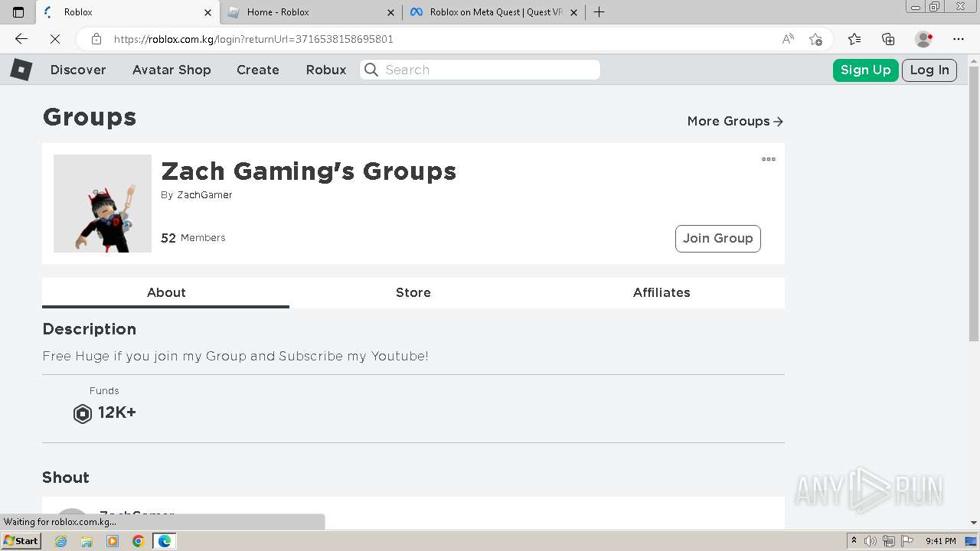Click the 52 Members text
The height and width of the screenshot is (551, 980).
coord(193,238)
